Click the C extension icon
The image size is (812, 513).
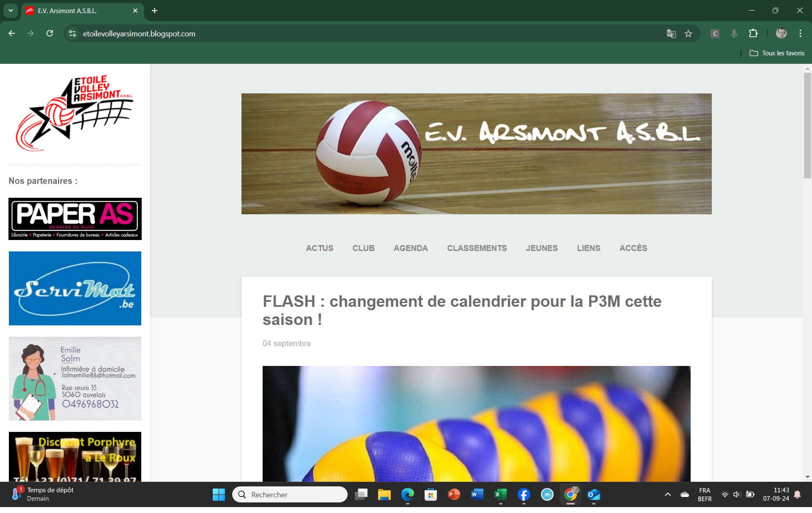[715, 34]
